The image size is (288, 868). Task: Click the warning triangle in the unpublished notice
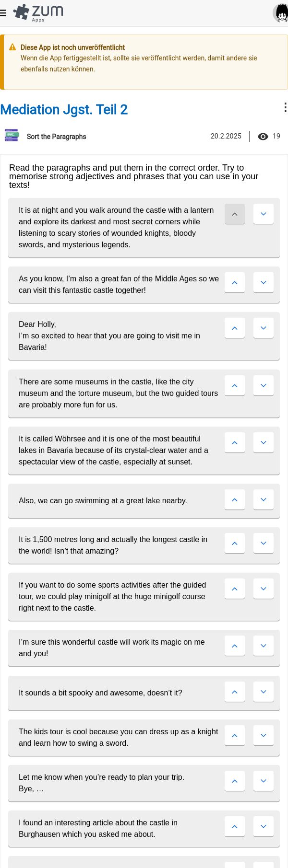click(12, 47)
